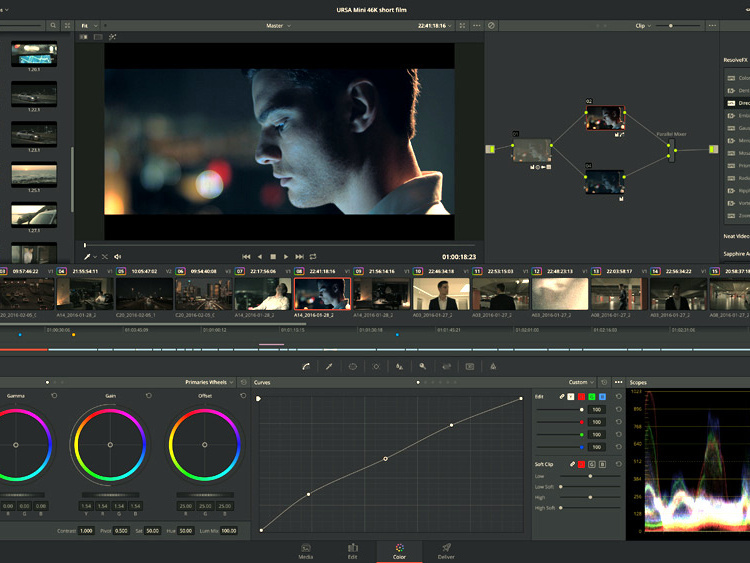Jump to the first frame
This screenshot has height=563, width=750.
246,257
